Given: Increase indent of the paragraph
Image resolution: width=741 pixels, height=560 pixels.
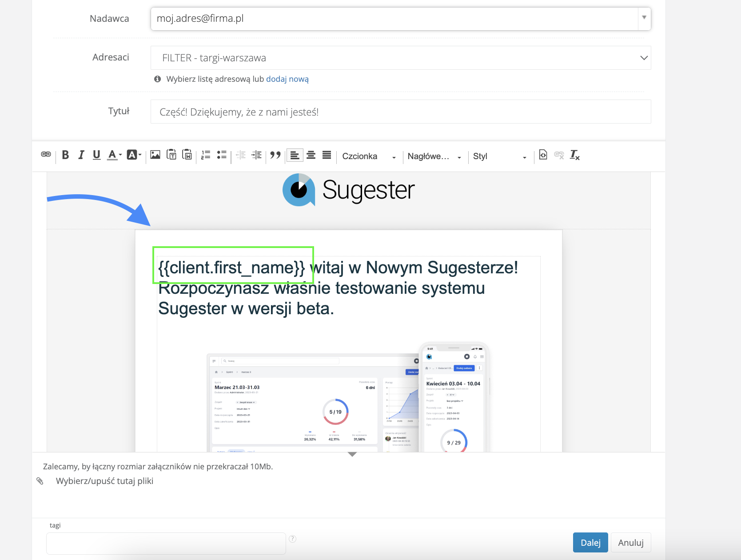Looking at the screenshot, I should [256, 155].
